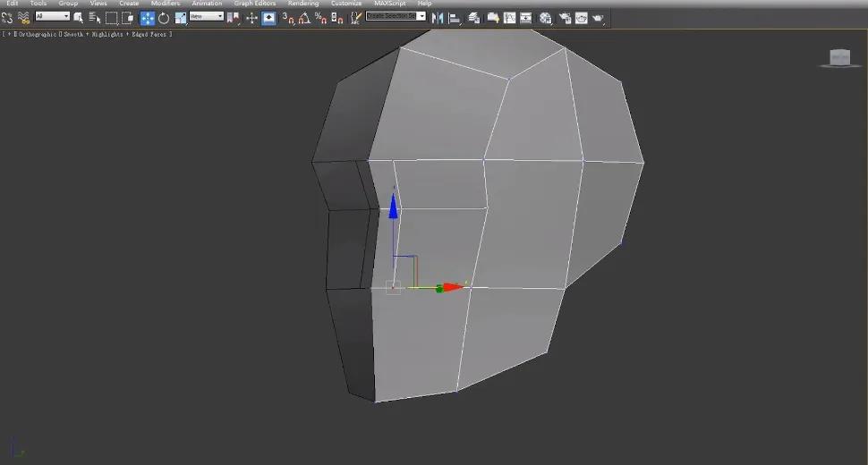Click the Align tool icon

(x=455, y=18)
